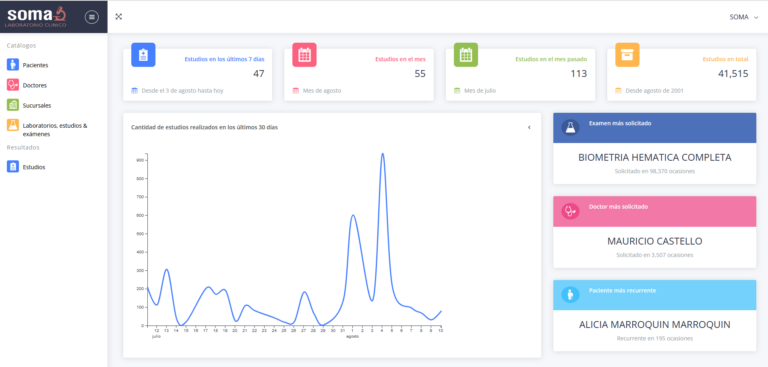Click the stethoscope icon on Doctor más solicitado
Viewport: 768px width, 367px height.
(570, 211)
